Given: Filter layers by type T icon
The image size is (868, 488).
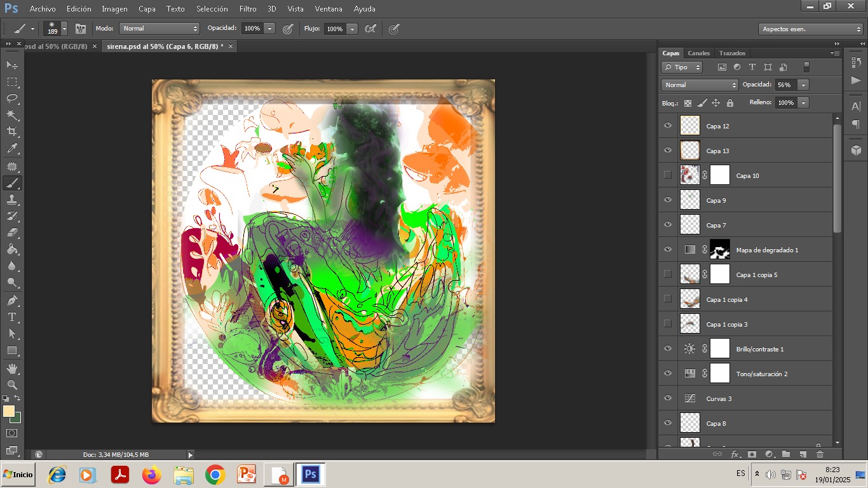Looking at the screenshot, I should tap(752, 67).
